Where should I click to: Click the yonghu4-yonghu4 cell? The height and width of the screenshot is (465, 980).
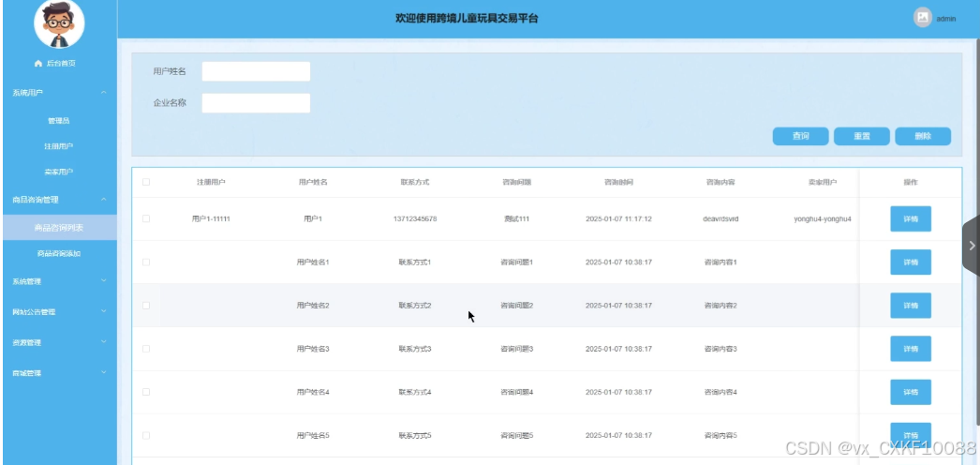(823, 218)
